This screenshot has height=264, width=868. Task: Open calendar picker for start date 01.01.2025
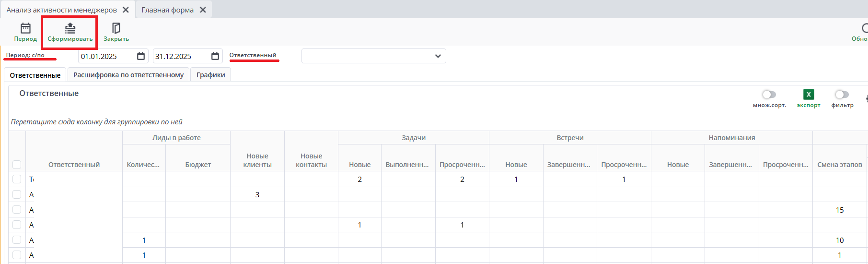141,56
